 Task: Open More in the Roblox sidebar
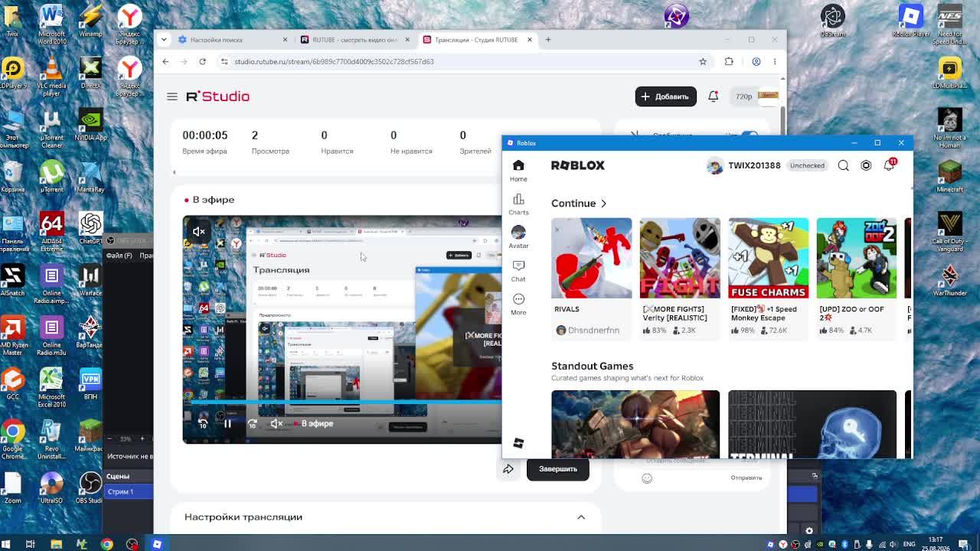[518, 304]
